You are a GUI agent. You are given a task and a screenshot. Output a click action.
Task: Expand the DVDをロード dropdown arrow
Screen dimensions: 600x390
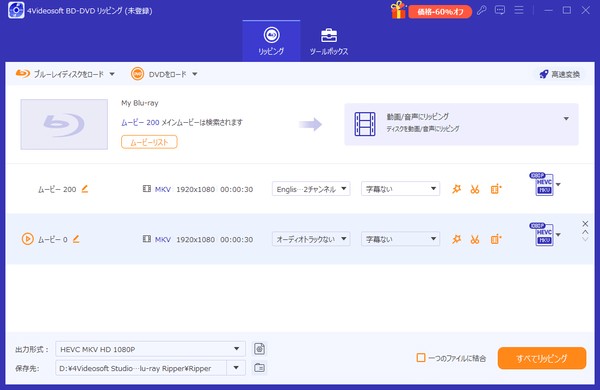point(195,74)
